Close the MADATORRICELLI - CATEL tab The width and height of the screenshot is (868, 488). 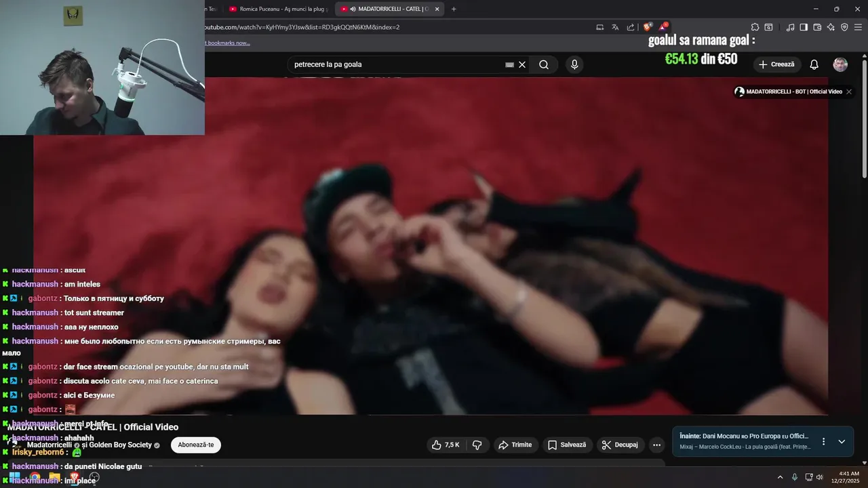tap(437, 9)
